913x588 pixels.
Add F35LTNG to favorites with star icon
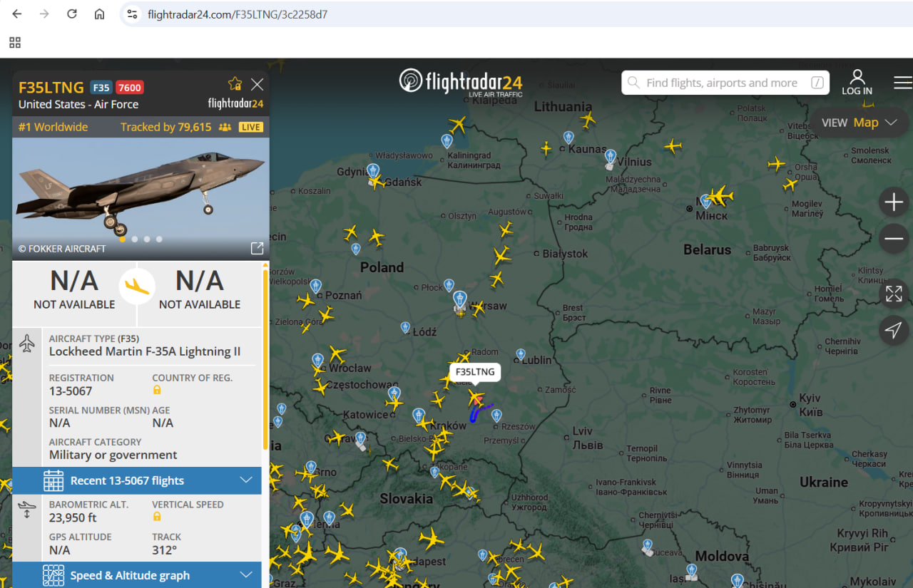coord(235,83)
